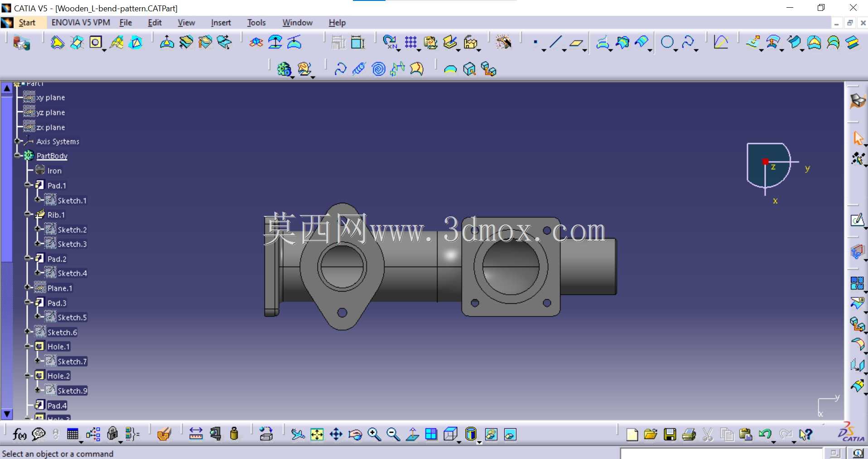Select the zx plane entry
The width and height of the screenshot is (868, 459).
(x=51, y=127)
